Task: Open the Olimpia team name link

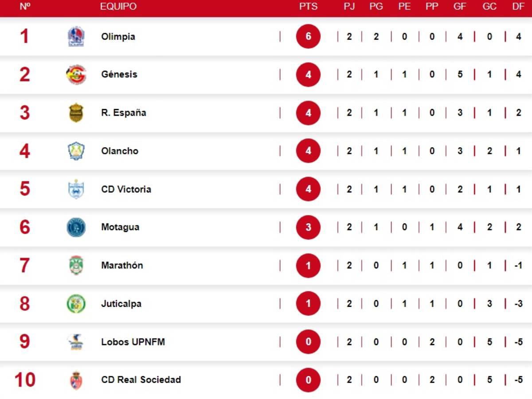Action: point(118,37)
